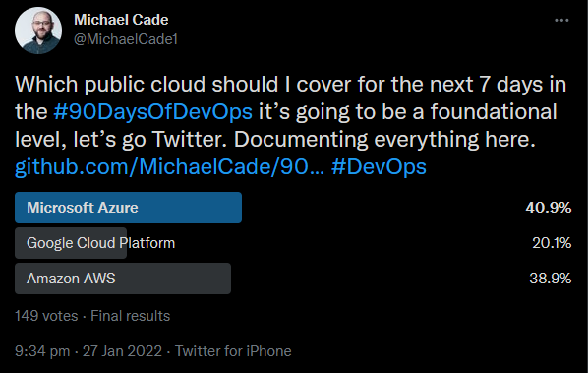588x373 pixels.
Task: Click the 149 votes count
Action: tap(46, 316)
